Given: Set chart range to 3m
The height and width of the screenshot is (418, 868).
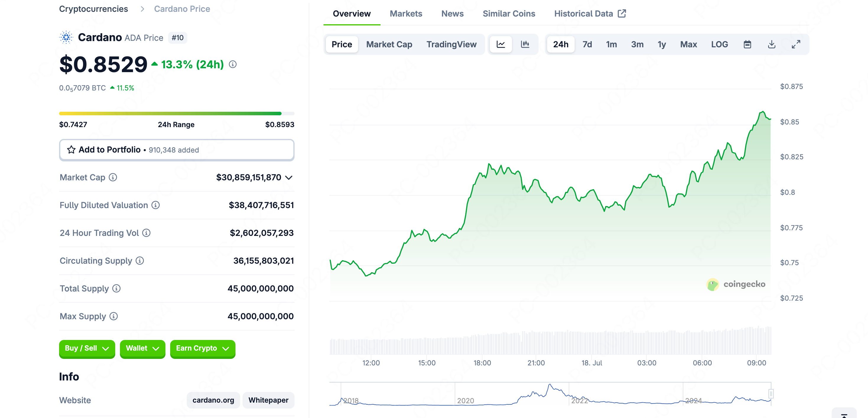Looking at the screenshot, I should tap(637, 45).
